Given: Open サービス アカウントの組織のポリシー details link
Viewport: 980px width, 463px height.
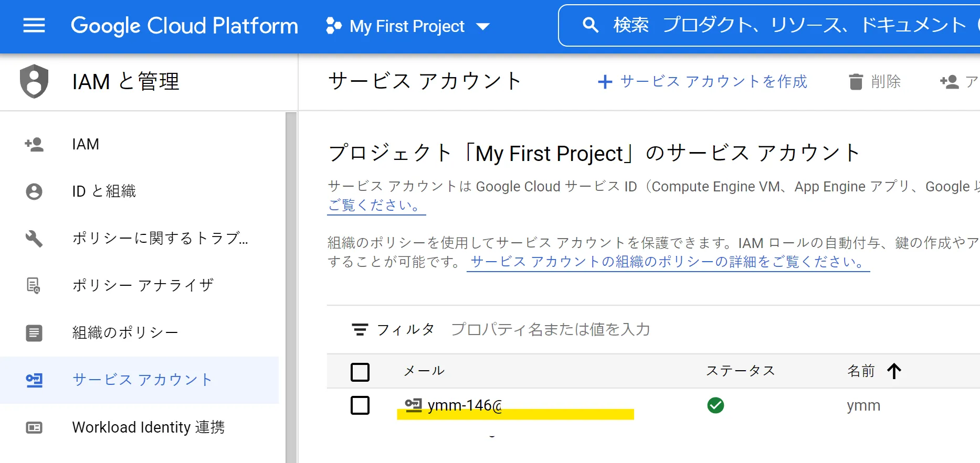Looking at the screenshot, I should tap(668, 262).
